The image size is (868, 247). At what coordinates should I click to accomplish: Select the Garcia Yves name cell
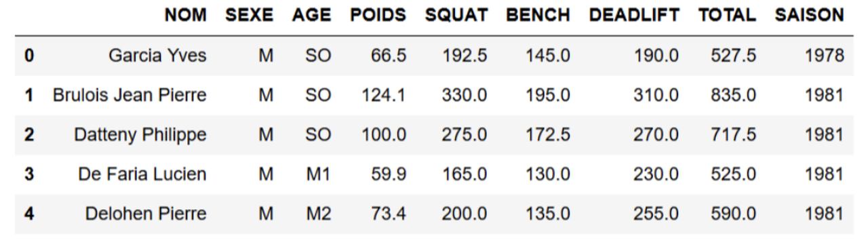(x=157, y=56)
